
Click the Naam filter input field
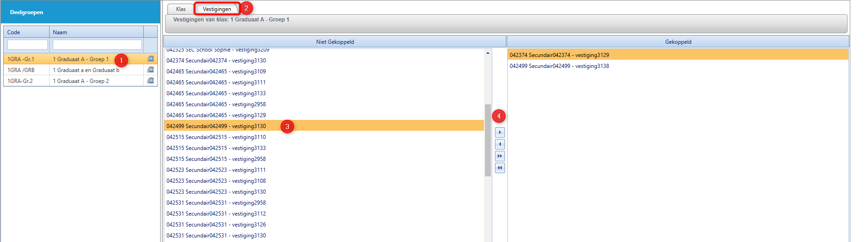coord(97,45)
